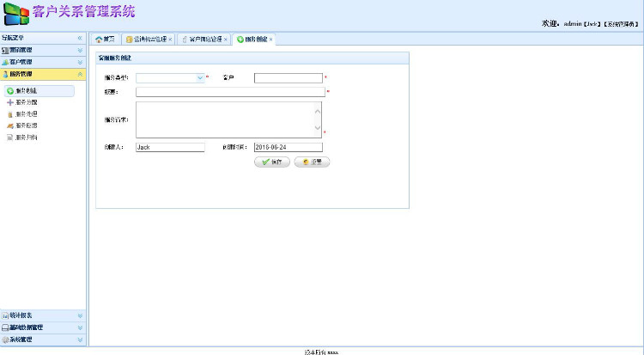Focus the 客户 input field
This screenshot has height=355, width=644.
[x=289, y=78]
